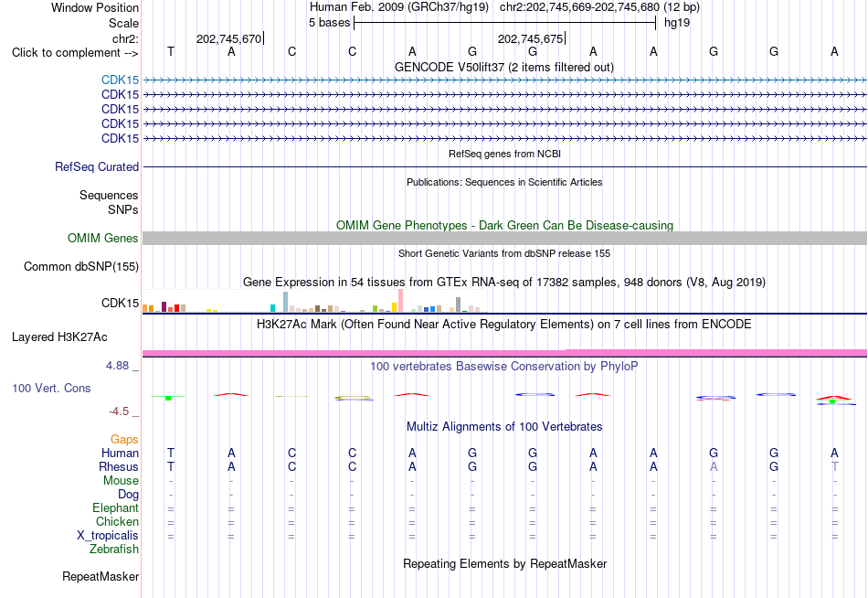Click the Layered H3K27Ac track label
Image resolution: width=868 pixels, height=598 pixels.
click(x=59, y=337)
